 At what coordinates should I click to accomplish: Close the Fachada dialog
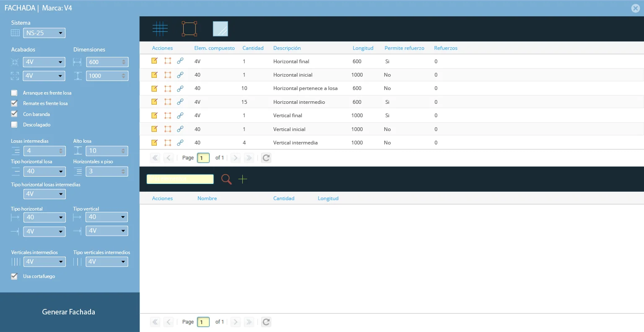(x=636, y=8)
